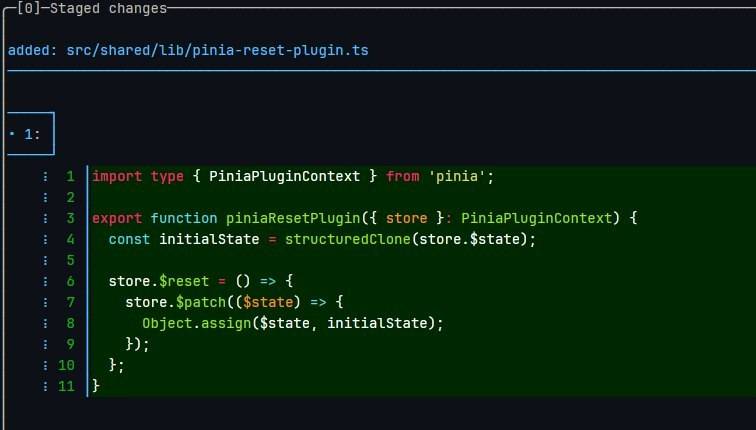Click the gutter dots marker beside line 11

tap(45, 386)
